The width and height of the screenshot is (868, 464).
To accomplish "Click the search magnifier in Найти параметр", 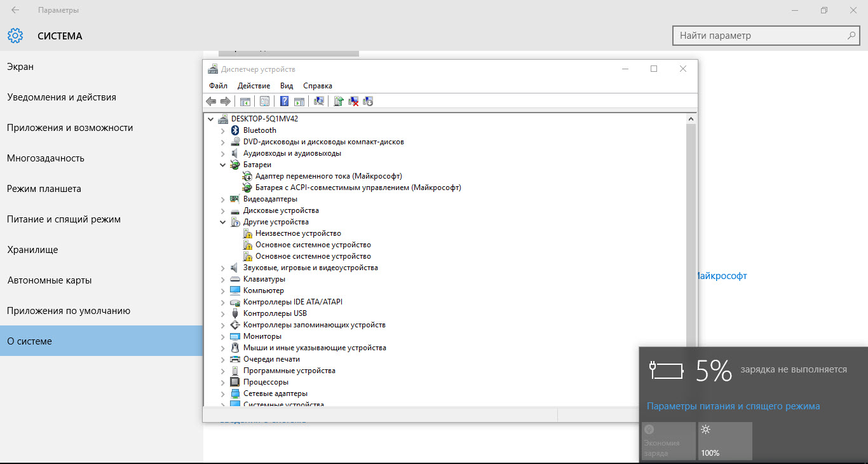I will click(851, 36).
